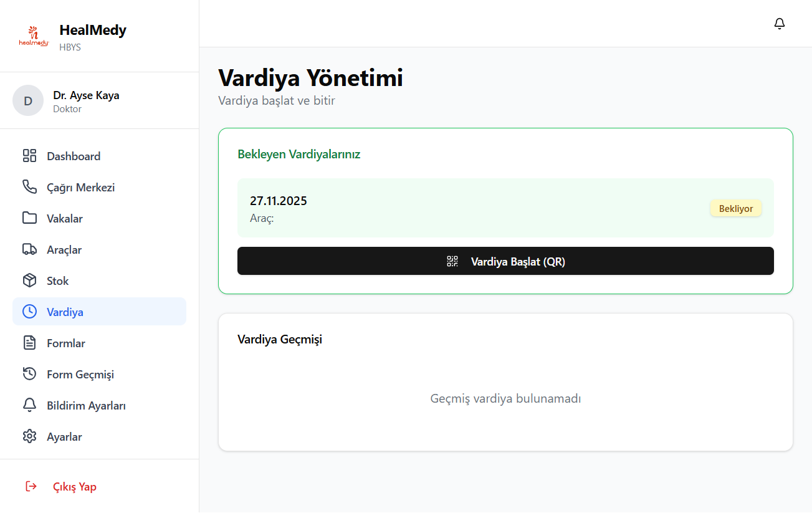Switch to the Vakalar section
Image resolution: width=812 pixels, height=513 pixels.
pos(66,218)
